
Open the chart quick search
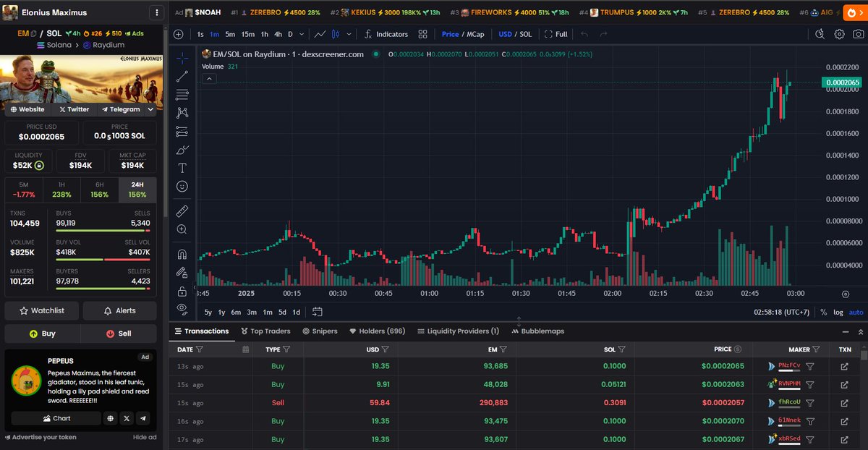[820, 34]
